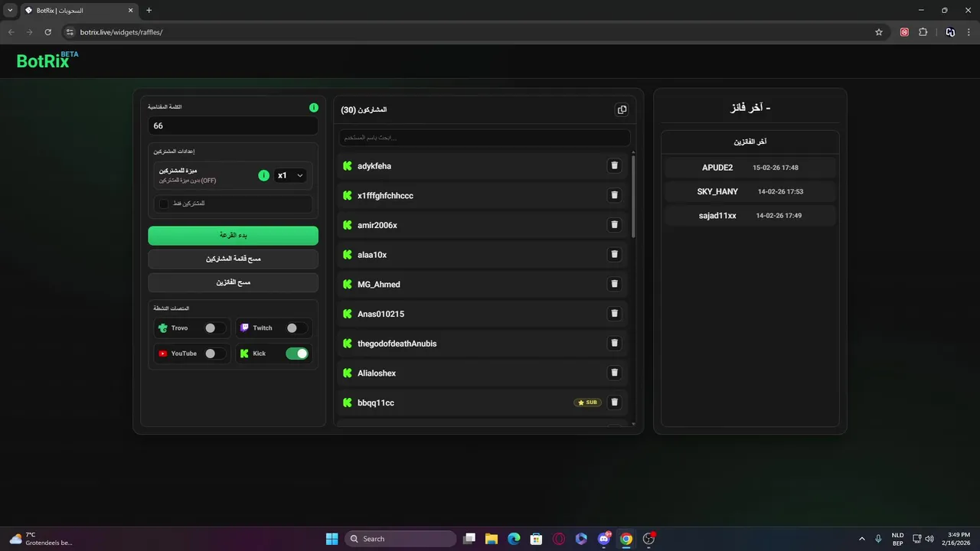Disable Kick platform toggle
The width and height of the screenshot is (980, 551).
click(x=297, y=354)
